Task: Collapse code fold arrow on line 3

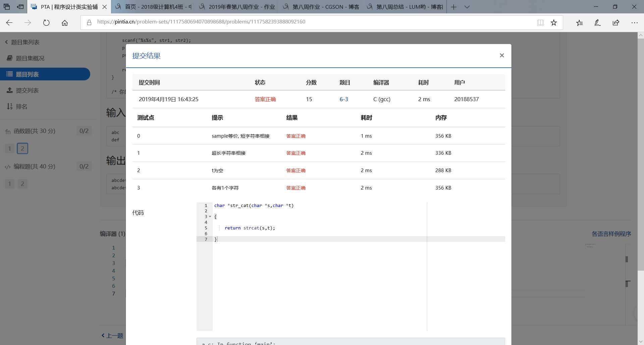Action: [x=210, y=217]
